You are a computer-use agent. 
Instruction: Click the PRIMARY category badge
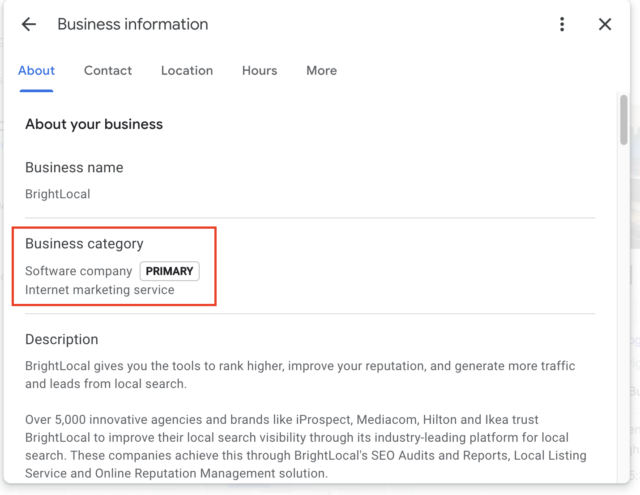[169, 271]
